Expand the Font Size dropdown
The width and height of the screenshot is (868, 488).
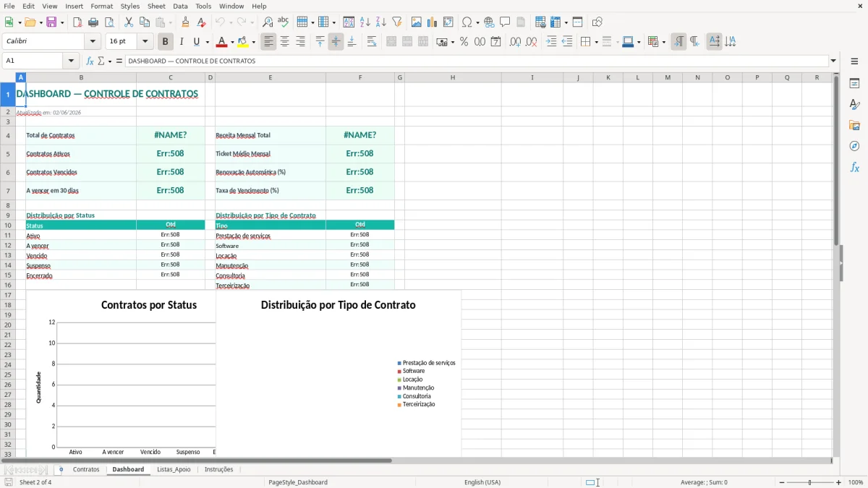(145, 42)
